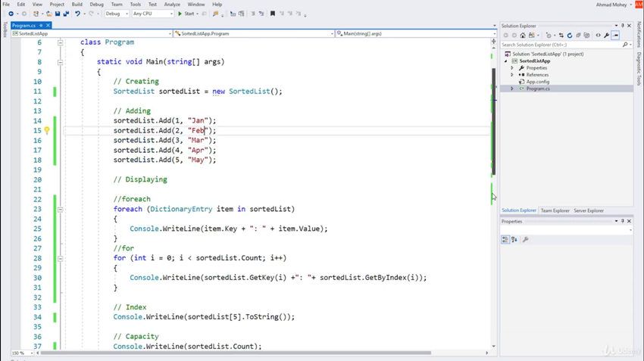Click the Navigate Backward toolbar icon
644x361 pixels.
click(x=11, y=14)
